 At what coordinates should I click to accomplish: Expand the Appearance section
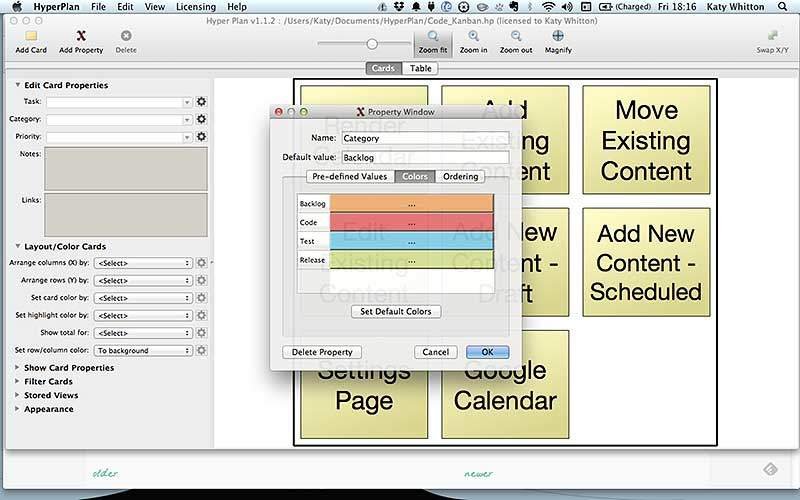coord(17,409)
